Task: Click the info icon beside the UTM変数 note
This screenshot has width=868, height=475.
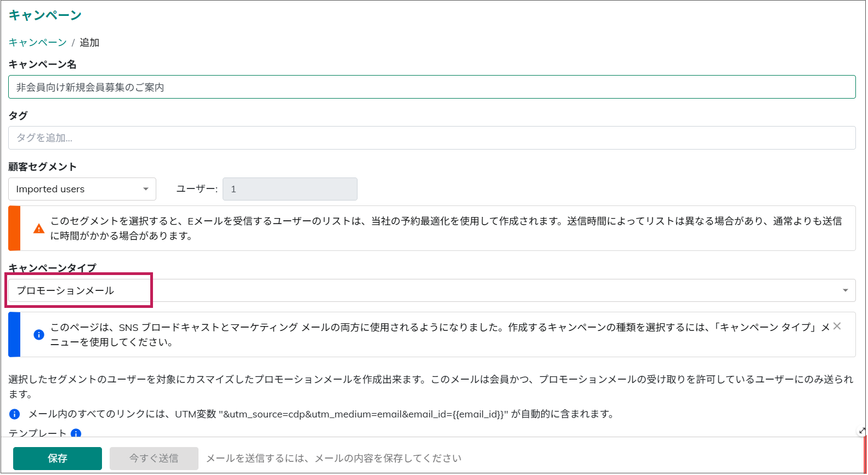Action: click(x=15, y=414)
